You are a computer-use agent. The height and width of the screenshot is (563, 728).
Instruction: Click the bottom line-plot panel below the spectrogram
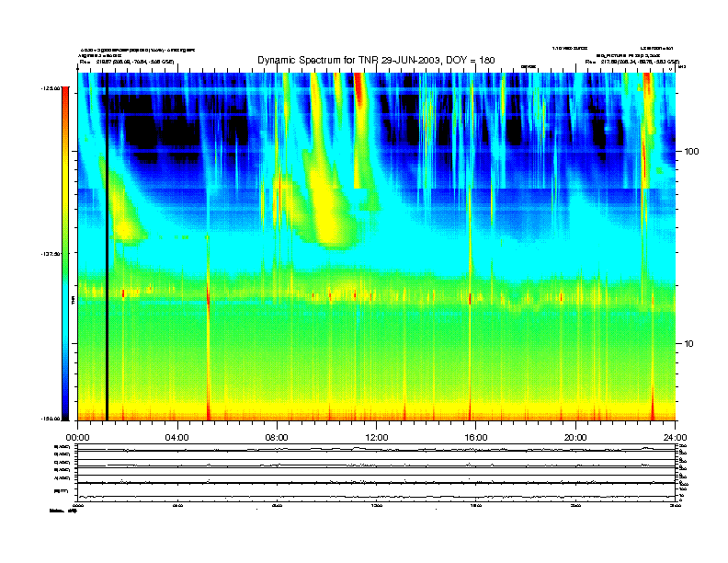tap(377, 492)
